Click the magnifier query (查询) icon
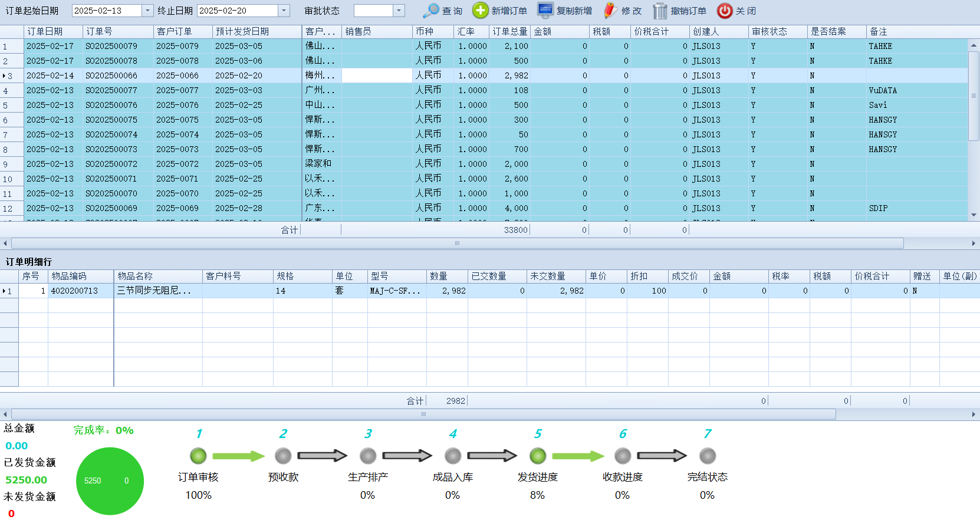 tap(431, 11)
